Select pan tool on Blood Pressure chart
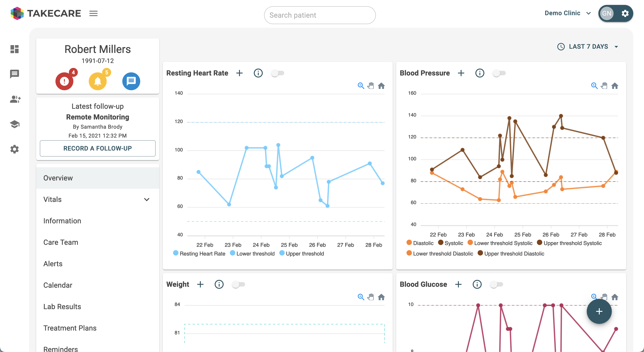This screenshot has height=352, width=644. click(604, 86)
